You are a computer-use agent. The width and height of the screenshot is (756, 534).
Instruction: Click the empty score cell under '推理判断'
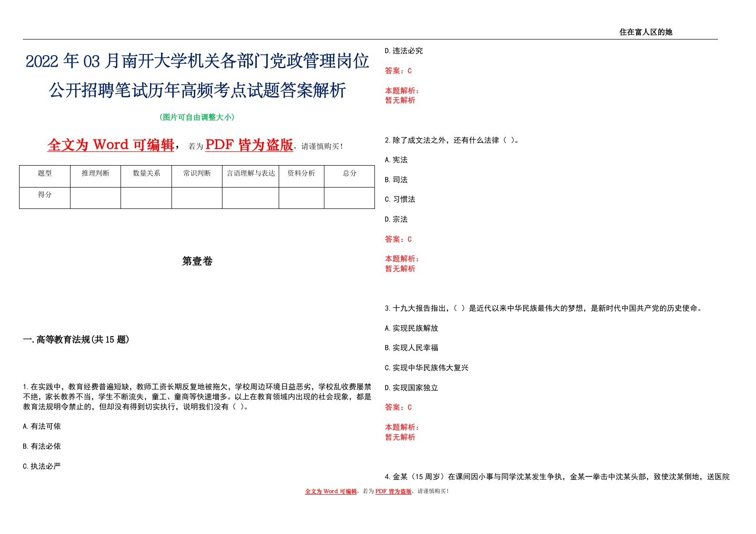(95, 198)
